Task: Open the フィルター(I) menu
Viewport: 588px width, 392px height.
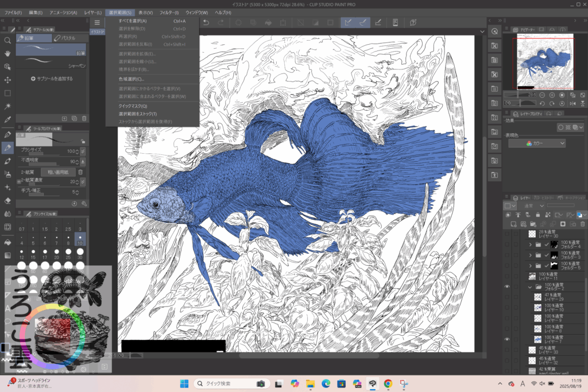Action: pos(168,12)
